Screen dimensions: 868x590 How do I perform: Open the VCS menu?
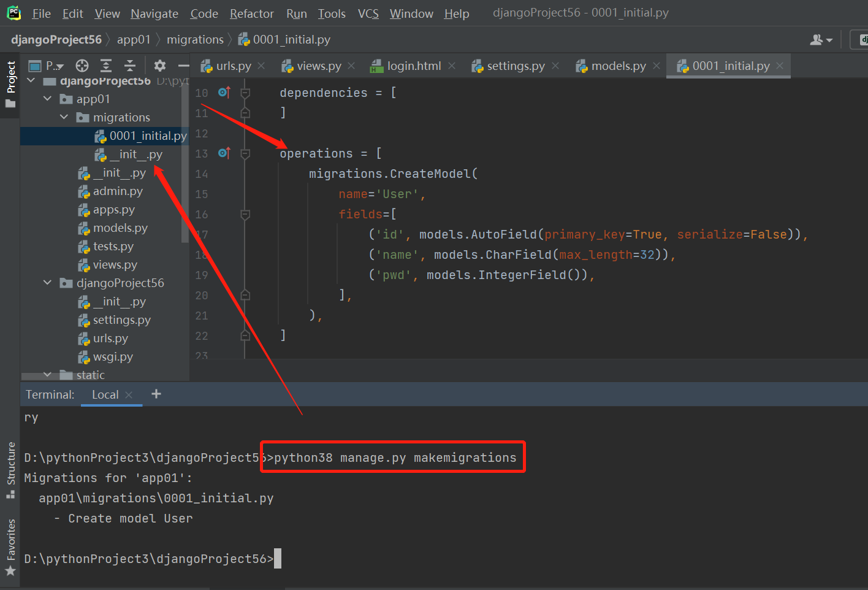368,13
